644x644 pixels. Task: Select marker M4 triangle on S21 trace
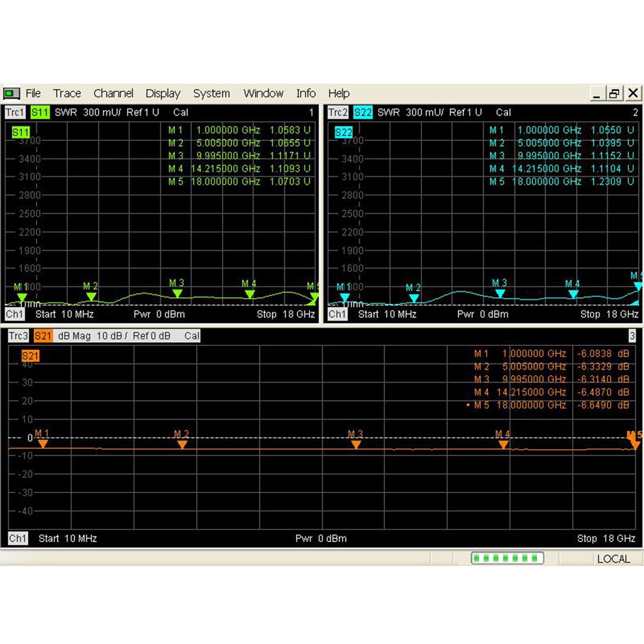click(x=503, y=445)
